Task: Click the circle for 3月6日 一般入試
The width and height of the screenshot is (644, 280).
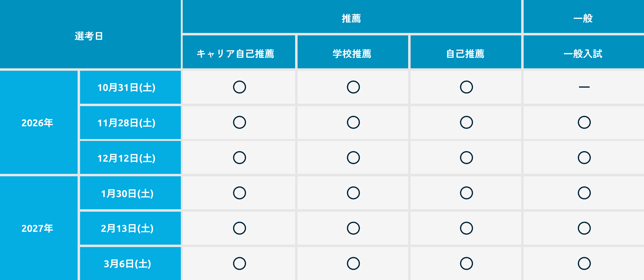Action: 584,264
